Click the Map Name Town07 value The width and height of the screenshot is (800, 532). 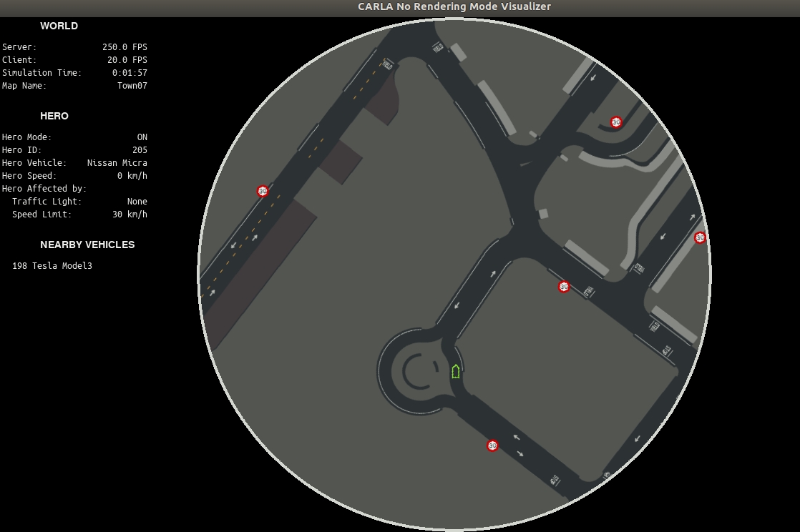tap(132, 86)
